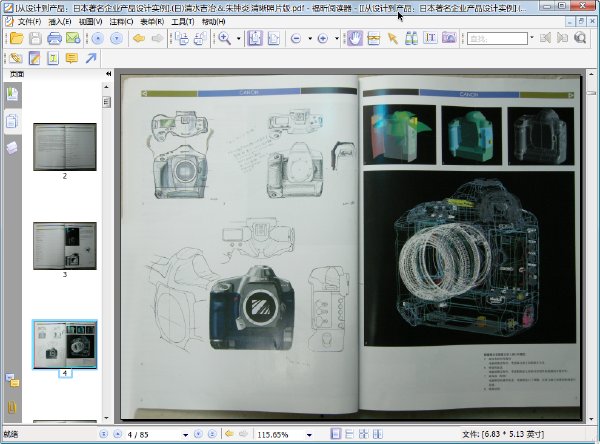Select the edit note tool icon
The width and height of the screenshot is (600, 444).
click(34, 58)
